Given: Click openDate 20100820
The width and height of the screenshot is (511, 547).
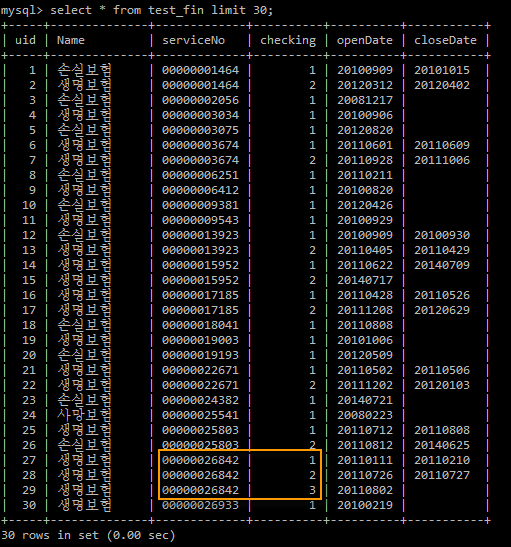Looking at the screenshot, I should tap(365, 190).
